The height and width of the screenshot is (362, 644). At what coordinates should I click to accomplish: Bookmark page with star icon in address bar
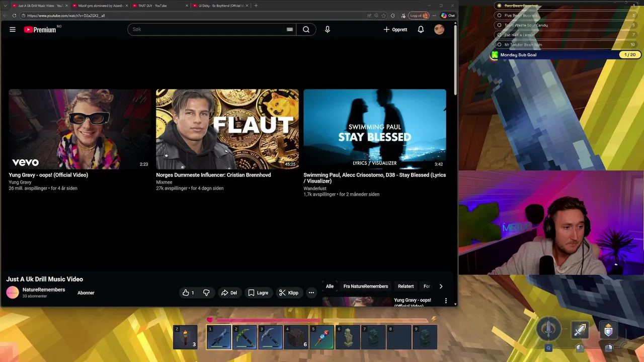384,16
